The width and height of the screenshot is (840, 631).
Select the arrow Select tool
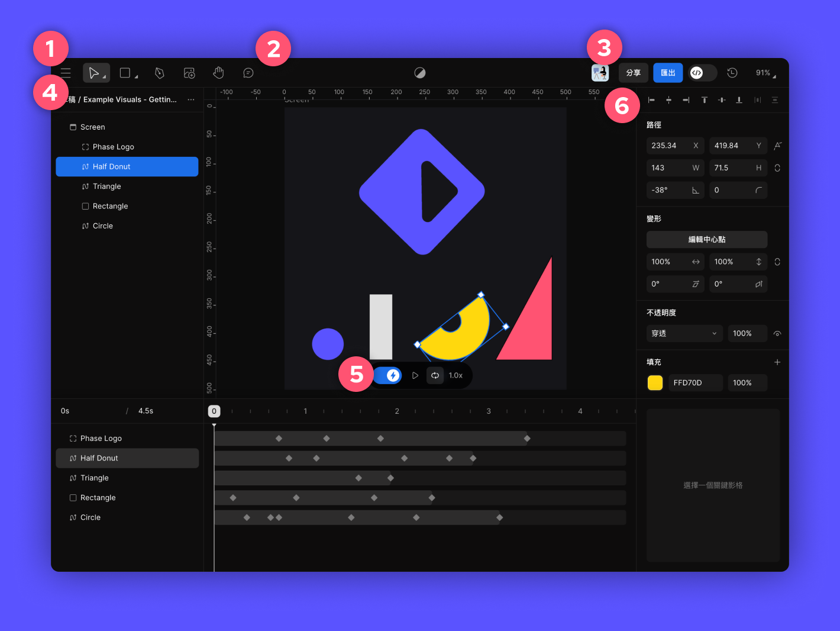(93, 73)
